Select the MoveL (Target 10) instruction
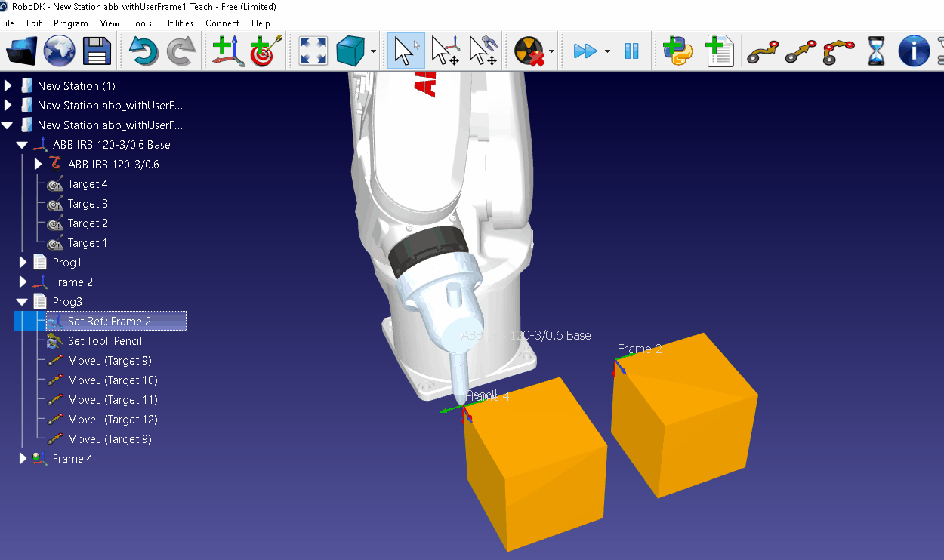Viewport: 944px width, 560px height. coord(113,380)
